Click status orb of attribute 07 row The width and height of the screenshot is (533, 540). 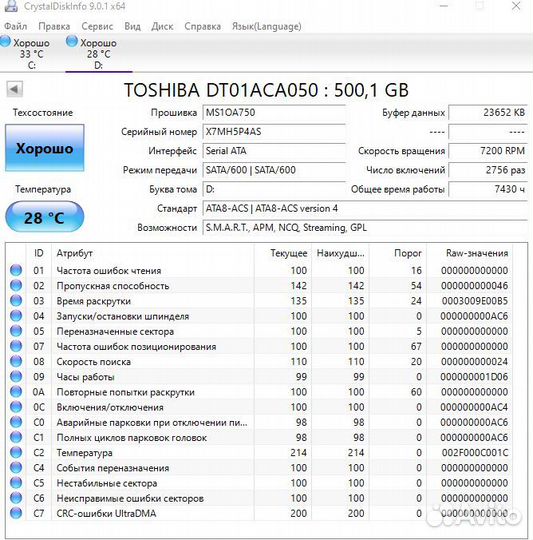coord(16,346)
